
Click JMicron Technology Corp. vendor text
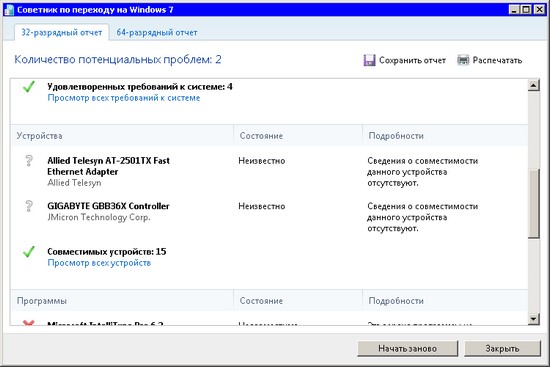coord(99,218)
